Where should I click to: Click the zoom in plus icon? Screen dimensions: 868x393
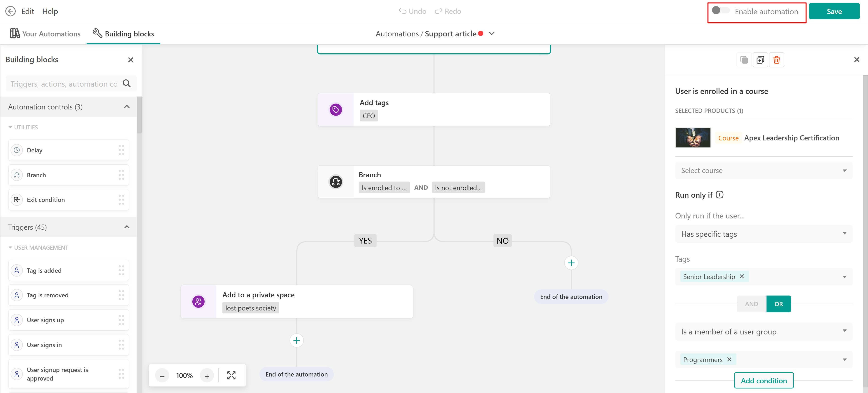(x=207, y=376)
